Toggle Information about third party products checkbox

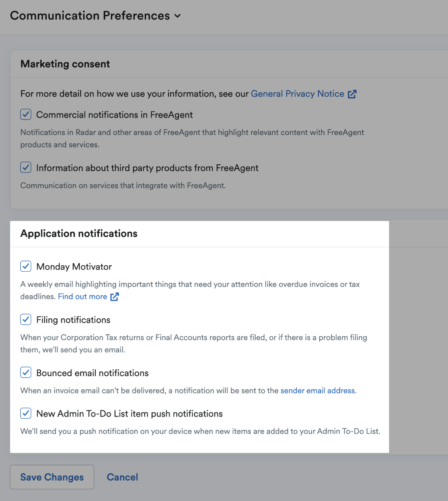26,167
